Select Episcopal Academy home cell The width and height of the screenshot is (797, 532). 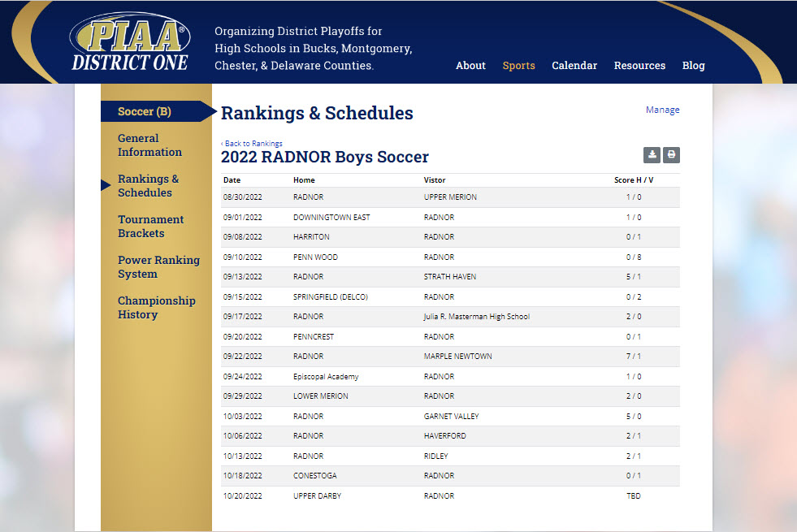tap(326, 377)
